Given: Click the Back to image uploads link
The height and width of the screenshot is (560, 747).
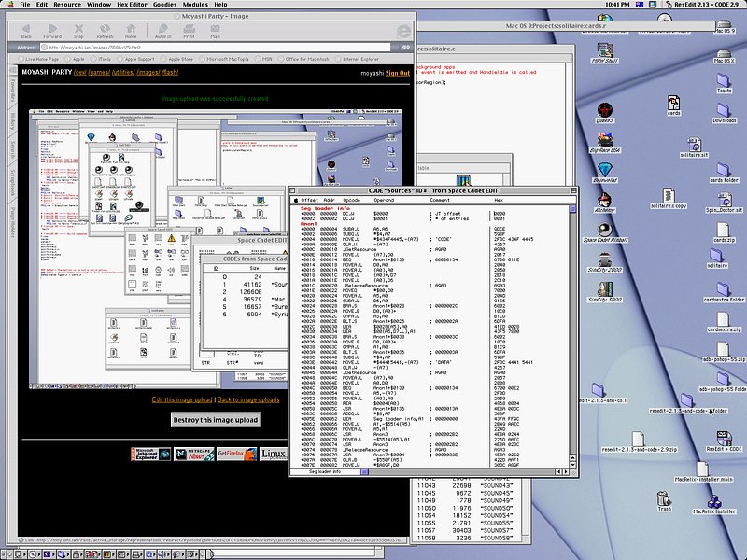Looking at the screenshot, I should click(x=248, y=399).
